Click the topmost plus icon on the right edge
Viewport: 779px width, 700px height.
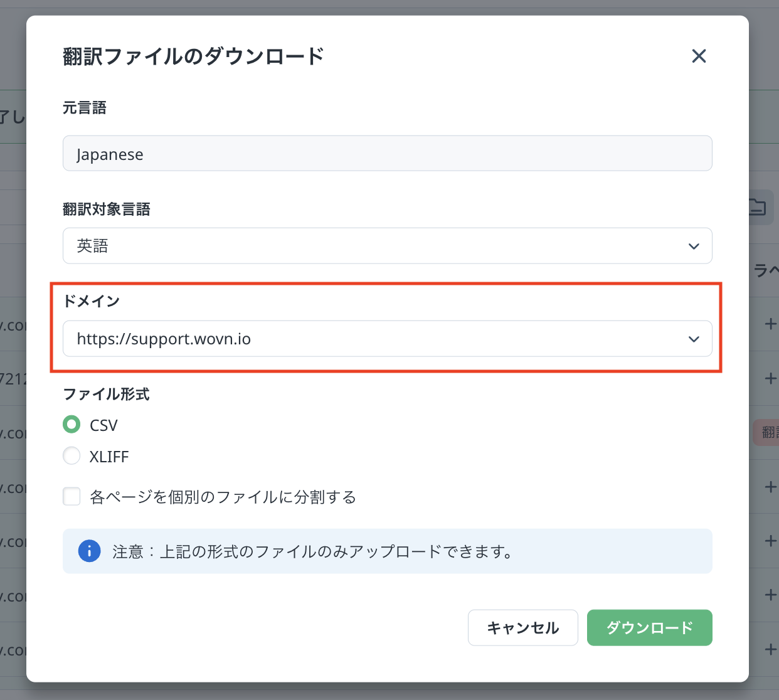point(771,324)
